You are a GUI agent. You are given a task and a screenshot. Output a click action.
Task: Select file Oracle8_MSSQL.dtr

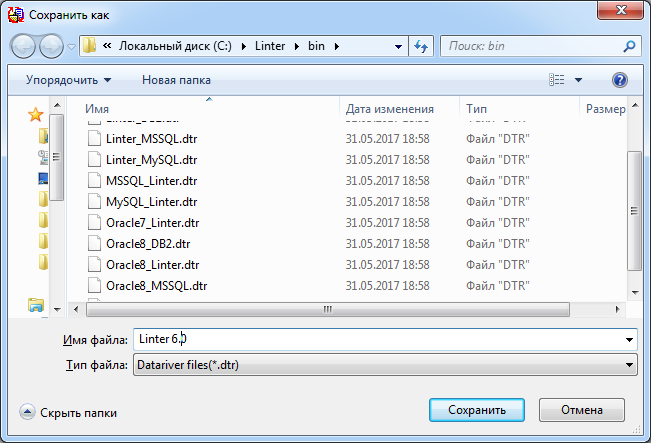coord(157,286)
